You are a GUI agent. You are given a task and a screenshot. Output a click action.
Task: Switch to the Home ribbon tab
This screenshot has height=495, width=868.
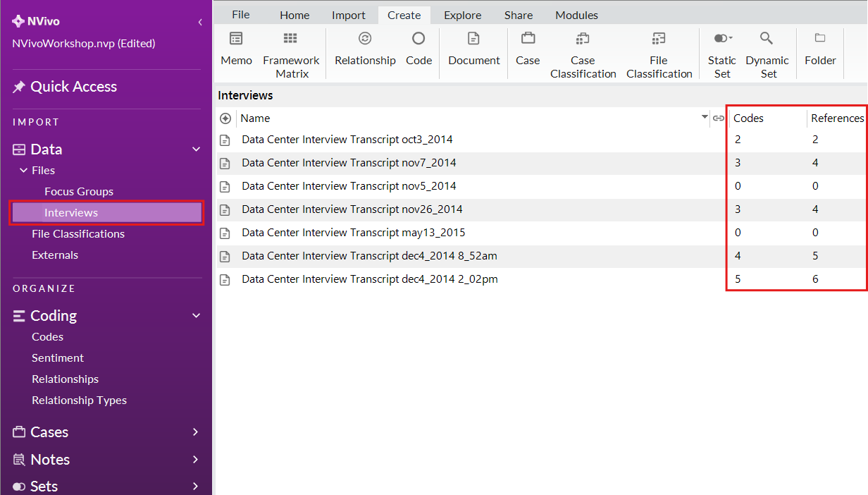coord(294,15)
